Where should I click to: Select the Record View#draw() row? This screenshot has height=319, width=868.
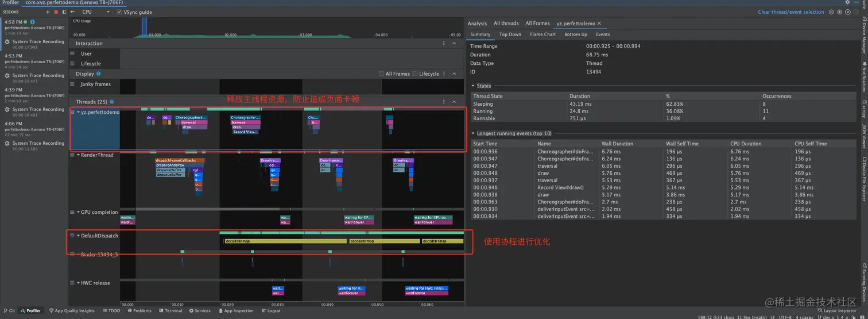click(664, 187)
